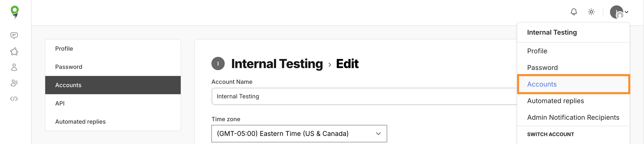Click the Internal Testing breadcrumb heading
Image resolution: width=644 pixels, height=144 pixels.
coord(277,63)
